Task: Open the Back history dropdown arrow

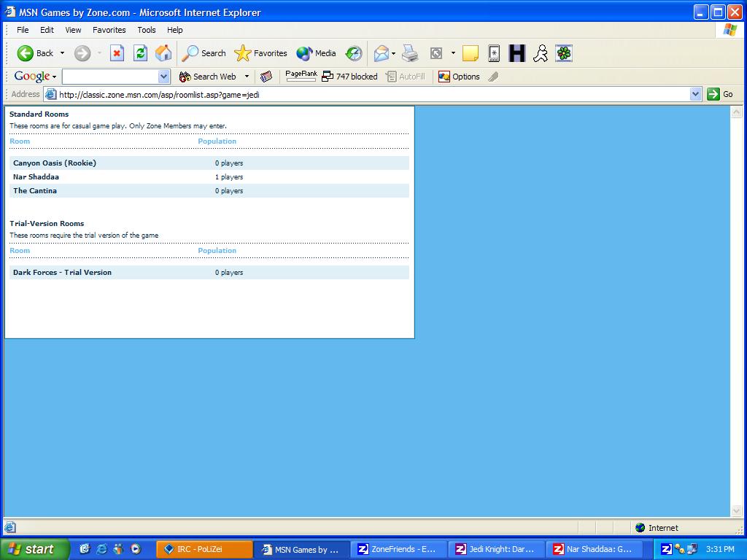Action: (x=62, y=53)
